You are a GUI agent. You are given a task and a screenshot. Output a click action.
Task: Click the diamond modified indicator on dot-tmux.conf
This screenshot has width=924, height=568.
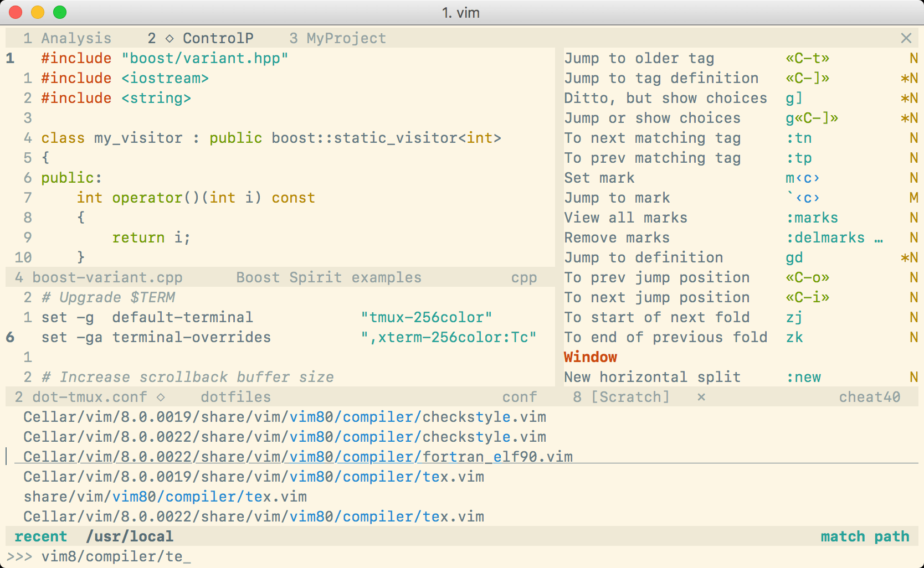pyautogui.click(x=160, y=397)
